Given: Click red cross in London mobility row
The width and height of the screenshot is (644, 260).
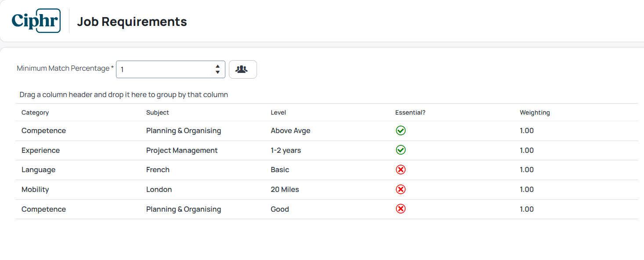Looking at the screenshot, I should coord(401,189).
